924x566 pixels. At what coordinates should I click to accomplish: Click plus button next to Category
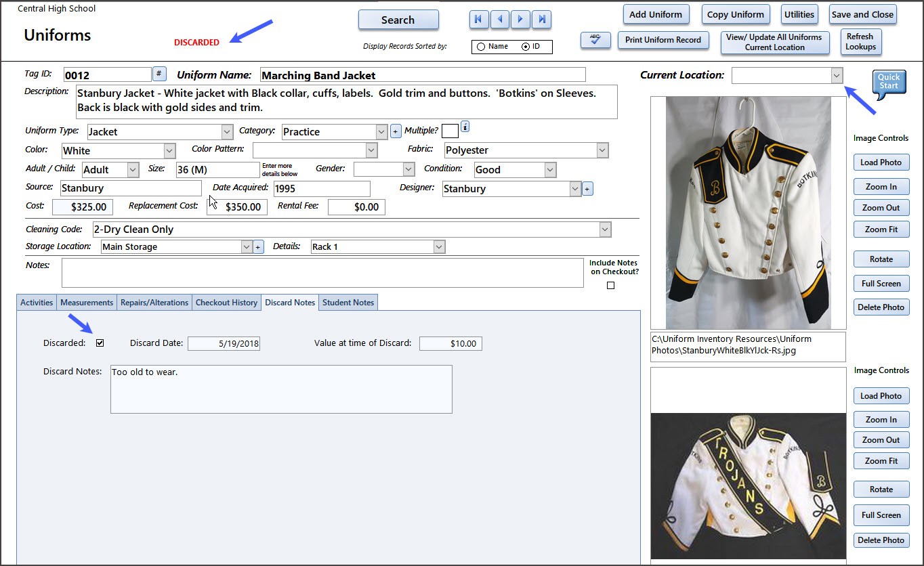coord(396,131)
